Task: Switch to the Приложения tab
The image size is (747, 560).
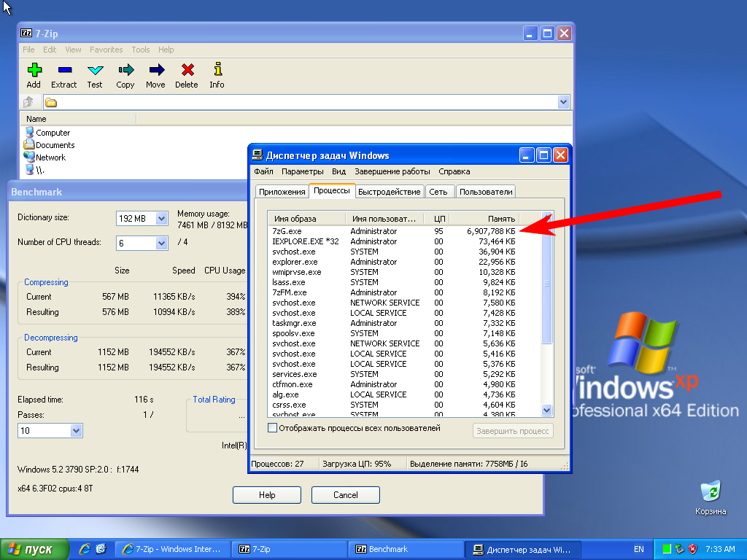Action: point(282,192)
